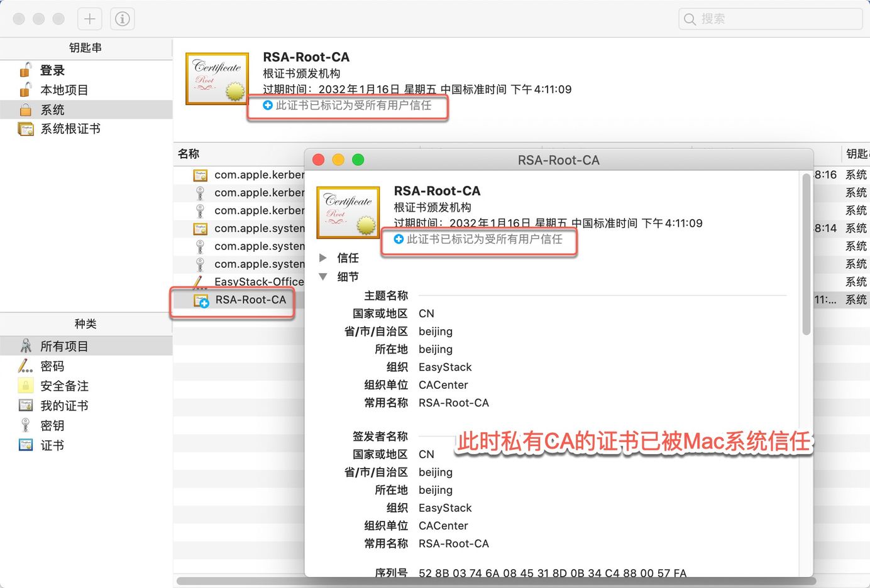Select the 安全备注 category

coord(64,386)
